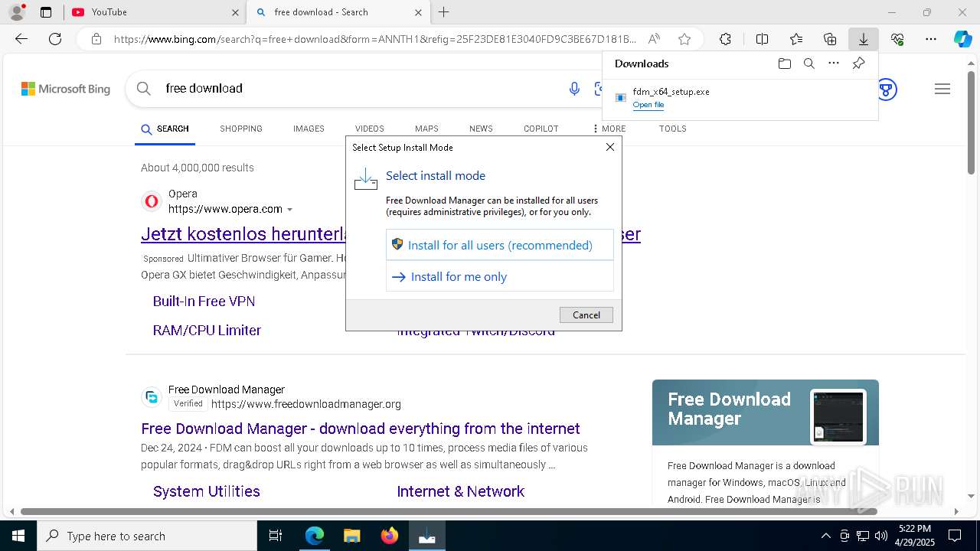Activate the Read aloud icon
Screen dimensions: 980x551
654,39
